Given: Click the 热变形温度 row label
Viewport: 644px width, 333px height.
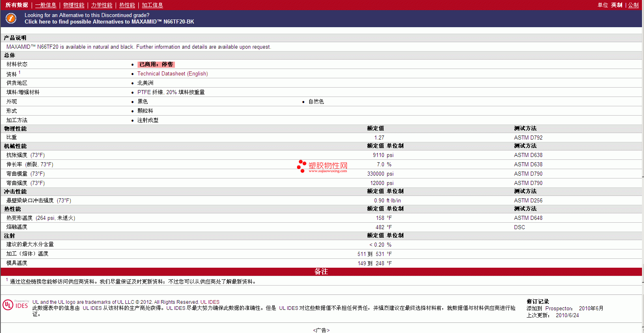Looking at the screenshot, I should coord(41,218).
